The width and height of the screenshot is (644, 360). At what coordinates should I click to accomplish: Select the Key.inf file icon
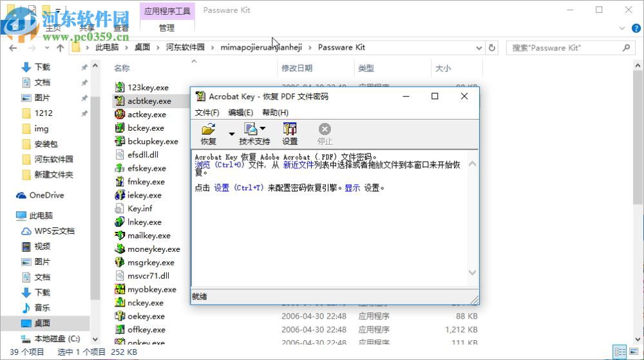coord(120,209)
